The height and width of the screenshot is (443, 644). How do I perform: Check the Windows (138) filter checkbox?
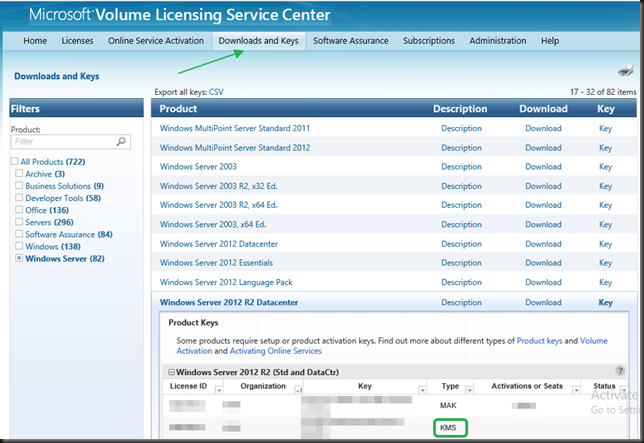(19, 246)
